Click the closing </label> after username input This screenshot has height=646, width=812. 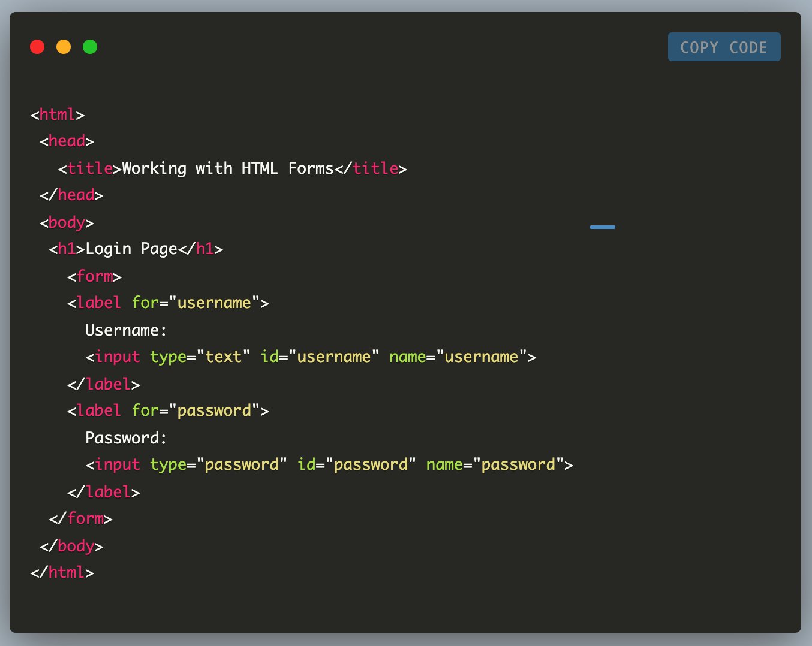point(103,384)
